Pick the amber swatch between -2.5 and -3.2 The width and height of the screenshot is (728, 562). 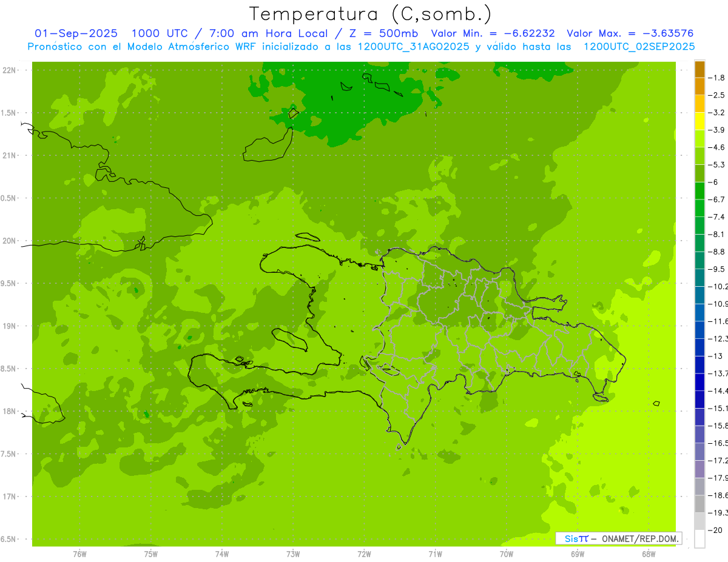(699, 104)
